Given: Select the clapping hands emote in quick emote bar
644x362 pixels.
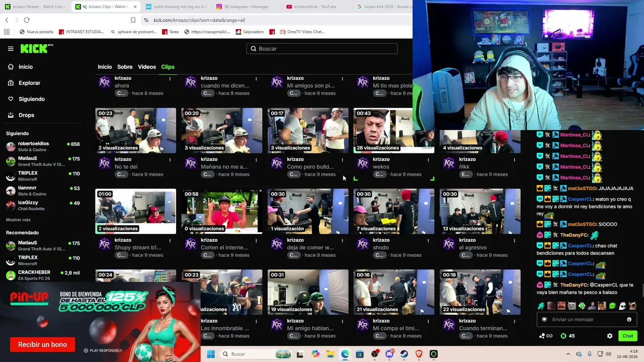Looking at the screenshot, I should click(540, 306).
